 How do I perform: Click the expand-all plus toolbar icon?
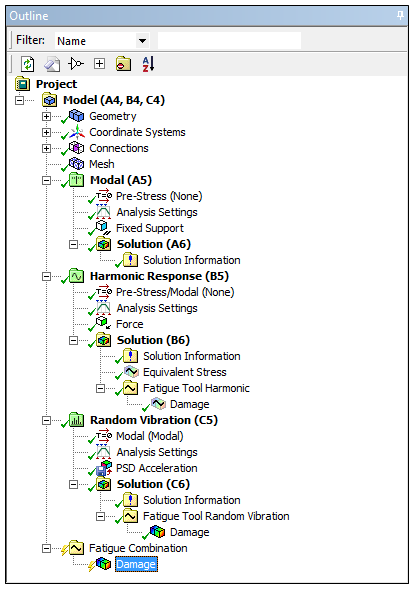(x=99, y=64)
